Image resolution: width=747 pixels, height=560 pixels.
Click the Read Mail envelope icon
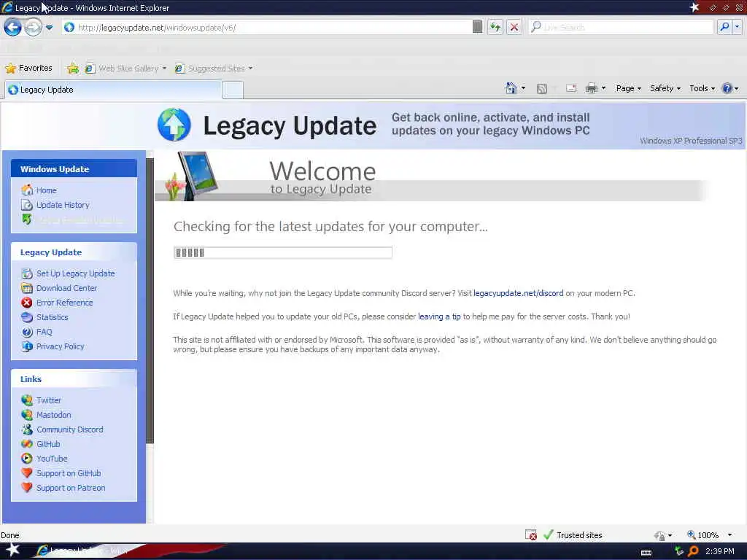(571, 88)
